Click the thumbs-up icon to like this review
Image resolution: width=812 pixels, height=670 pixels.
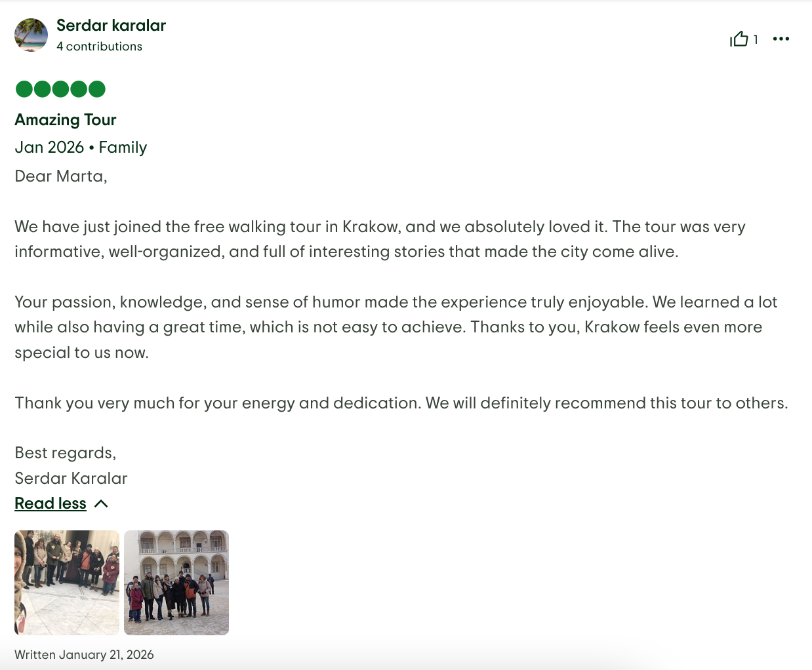click(740, 39)
